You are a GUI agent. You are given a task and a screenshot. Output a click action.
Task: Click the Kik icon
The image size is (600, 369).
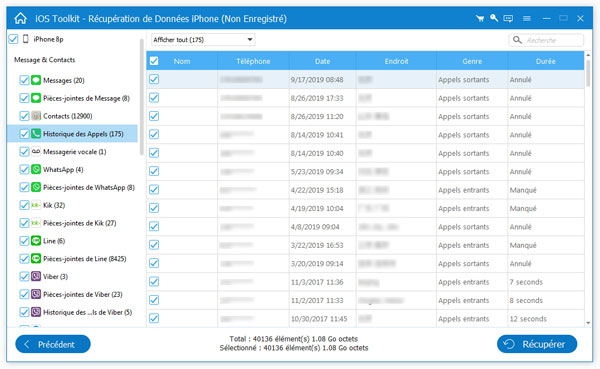[x=36, y=205]
